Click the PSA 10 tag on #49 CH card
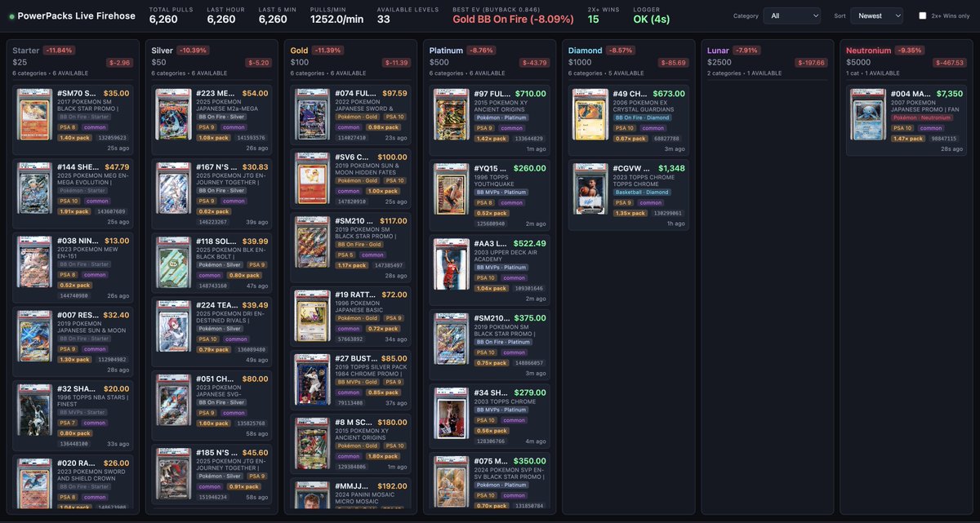This screenshot has width=980, height=523. 624,128
